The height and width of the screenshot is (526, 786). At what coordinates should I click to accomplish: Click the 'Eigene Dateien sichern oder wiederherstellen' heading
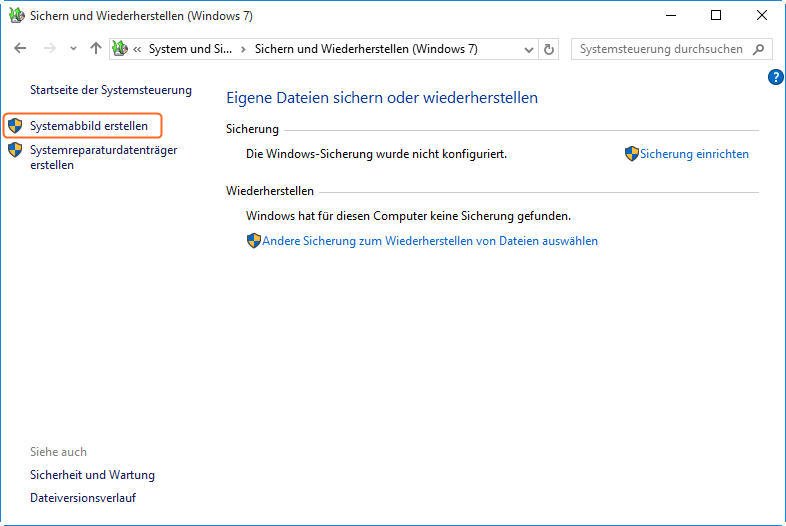click(x=382, y=98)
